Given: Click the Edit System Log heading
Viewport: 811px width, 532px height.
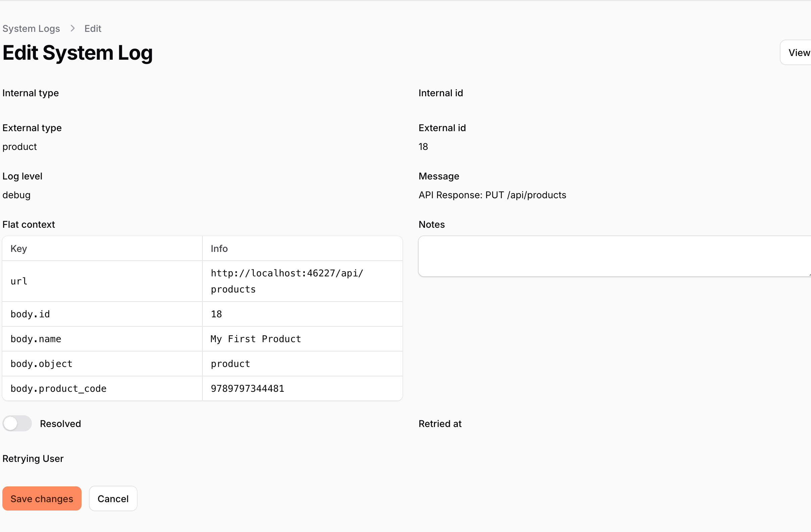Looking at the screenshot, I should [x=77, y=53].
